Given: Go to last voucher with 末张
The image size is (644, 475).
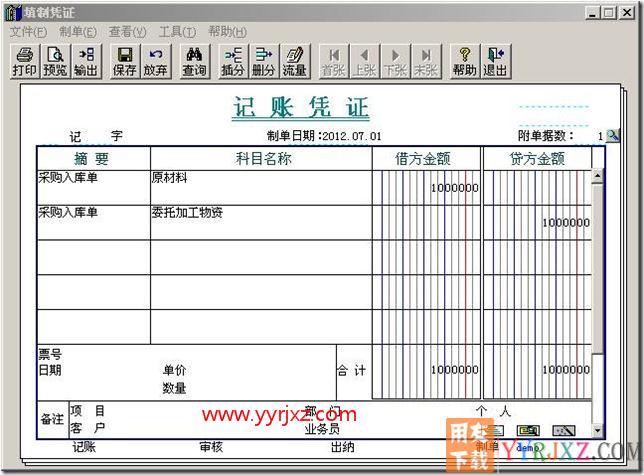Looking at the screenshot, I should (426, 62).
